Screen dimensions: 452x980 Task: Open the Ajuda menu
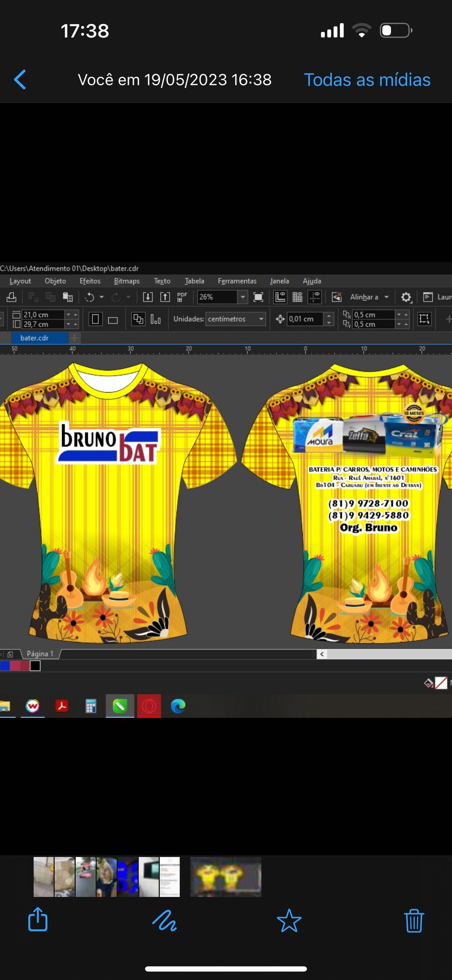[312, 281]
